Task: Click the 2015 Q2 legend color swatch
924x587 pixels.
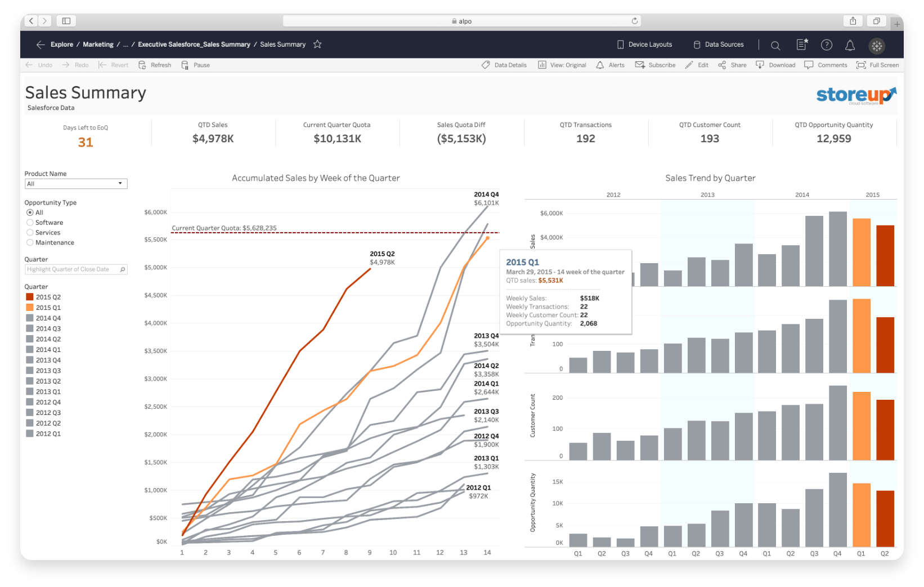Action: pos(30,297)
